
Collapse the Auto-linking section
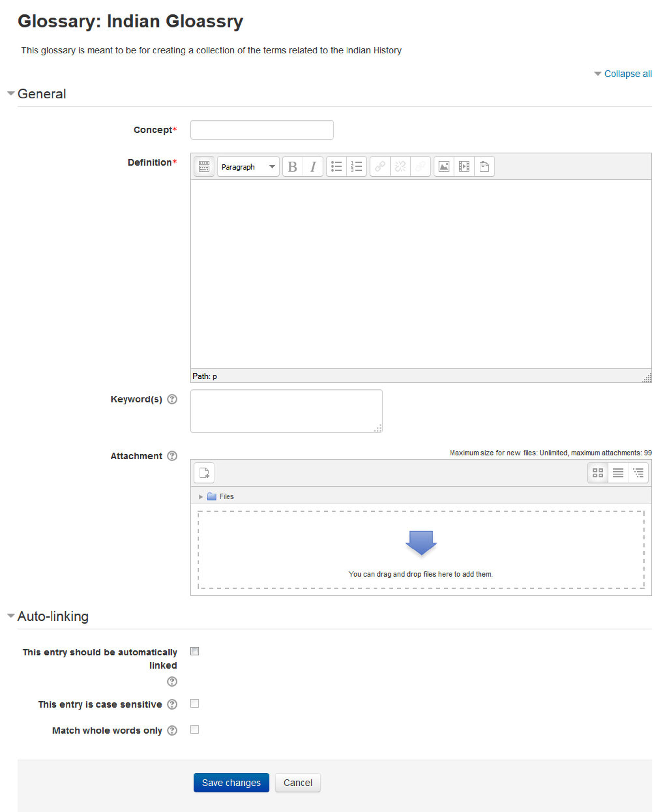click(11, 616)
